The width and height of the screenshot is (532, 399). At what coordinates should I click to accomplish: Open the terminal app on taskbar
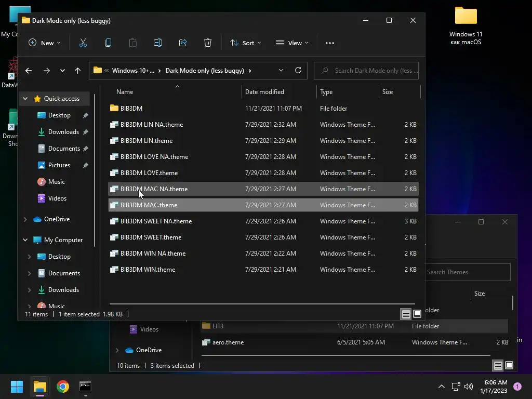click(85, 387)
